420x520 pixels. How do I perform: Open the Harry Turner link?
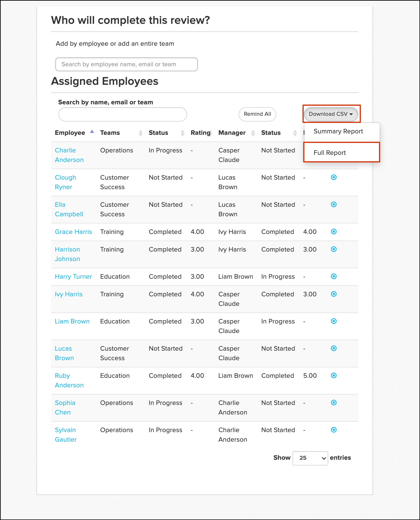[73, 276]
